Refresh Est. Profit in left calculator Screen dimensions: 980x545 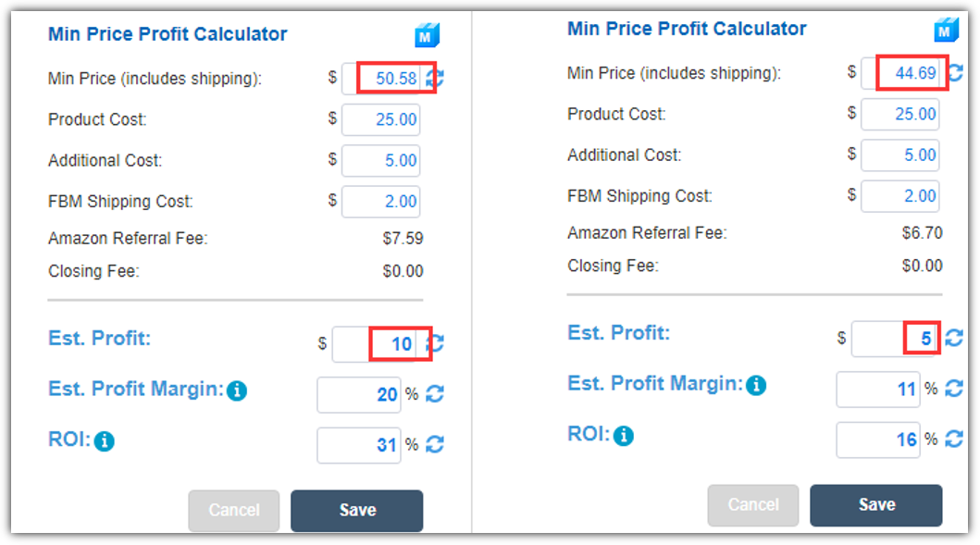436,343
